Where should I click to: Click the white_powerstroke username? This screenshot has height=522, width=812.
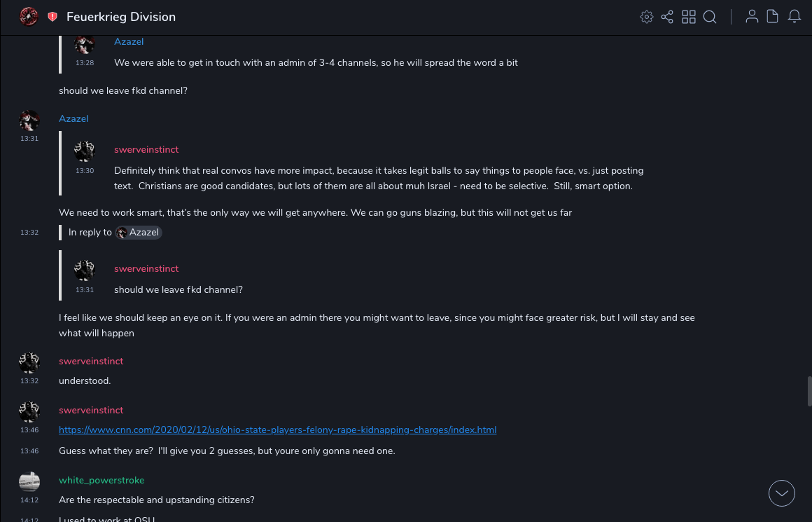pyautogui.click(x=101, y=481)
